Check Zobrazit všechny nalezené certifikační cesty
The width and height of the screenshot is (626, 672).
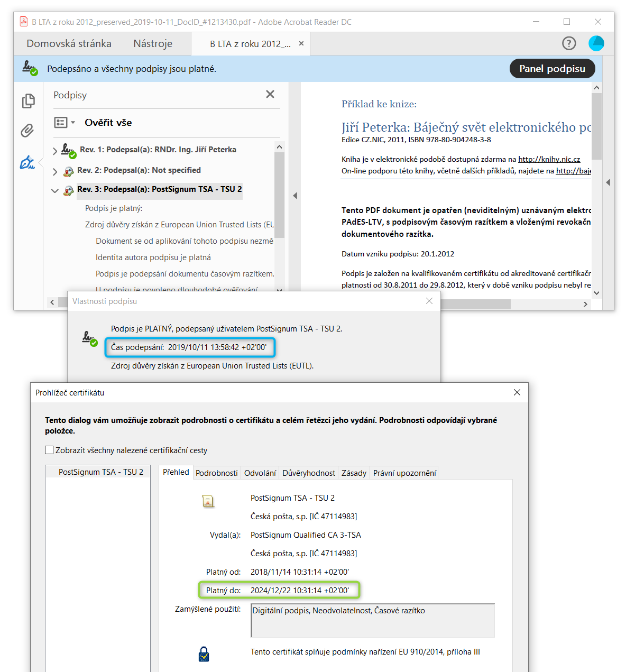coord(49,450)
